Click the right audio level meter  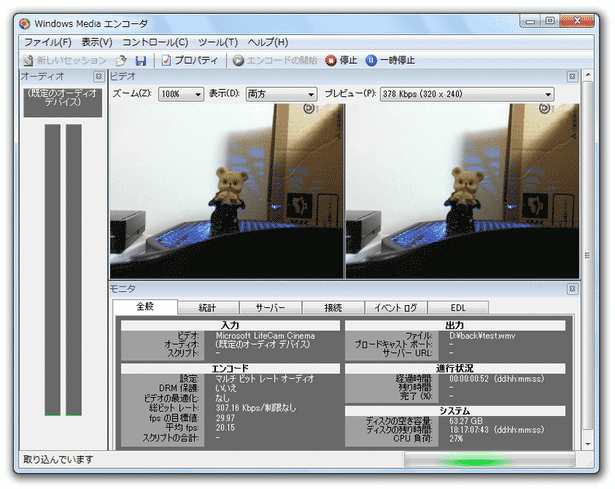[74, 270]
